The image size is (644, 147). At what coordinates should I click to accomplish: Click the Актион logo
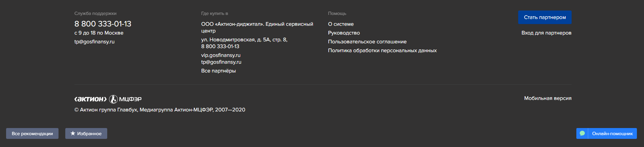point(90,99)
